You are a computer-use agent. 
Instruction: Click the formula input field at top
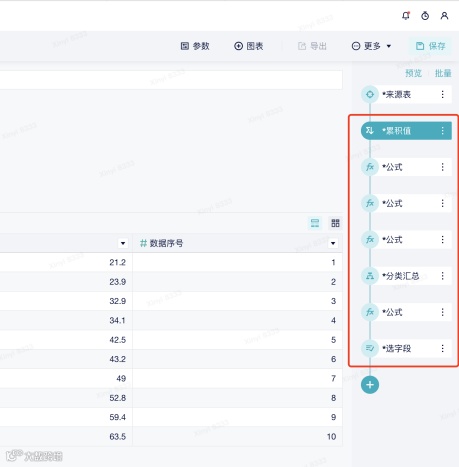point(171,80)
